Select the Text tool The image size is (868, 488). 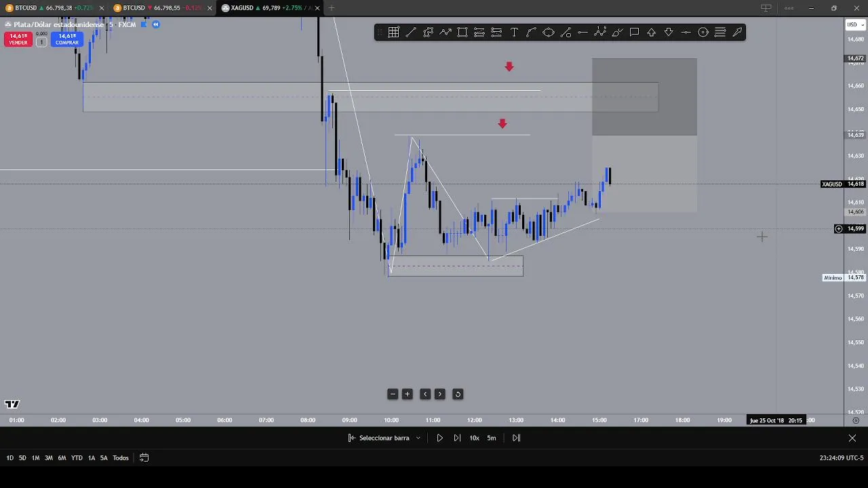[514, 32]
